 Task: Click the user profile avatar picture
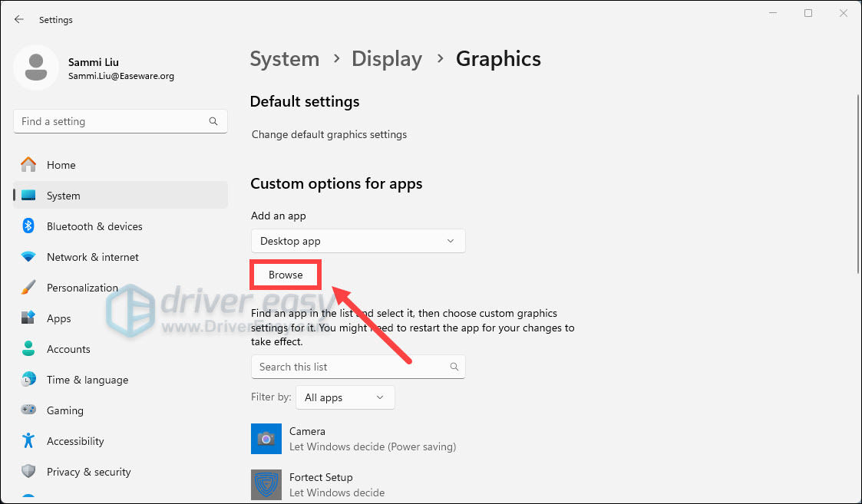[35, 68]
